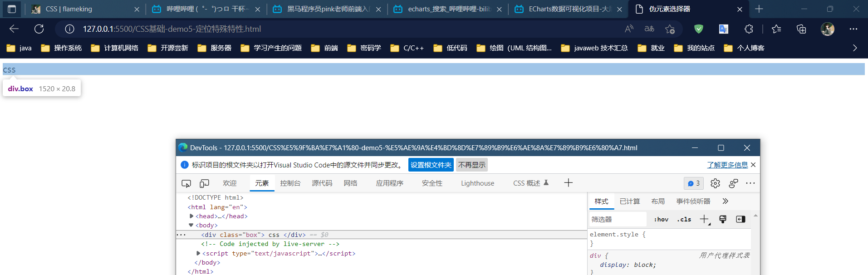Switch to the 已计算 pane tab
Viewport: 868px width, 275px height.
630,201
